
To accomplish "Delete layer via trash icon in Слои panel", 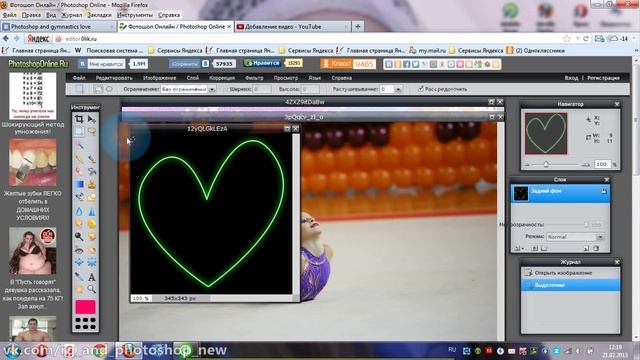I will click(596, 248).
